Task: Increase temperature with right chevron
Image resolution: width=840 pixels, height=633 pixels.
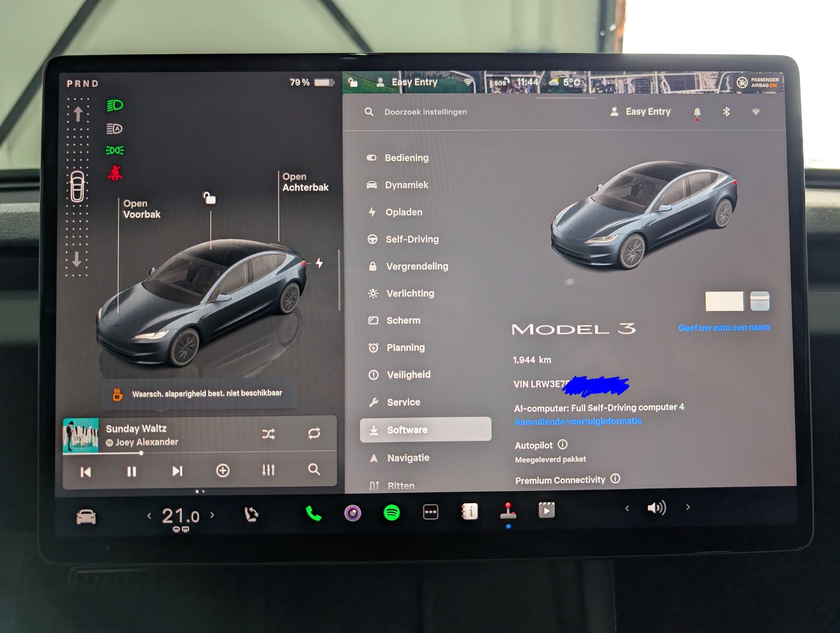Action: 213,515
